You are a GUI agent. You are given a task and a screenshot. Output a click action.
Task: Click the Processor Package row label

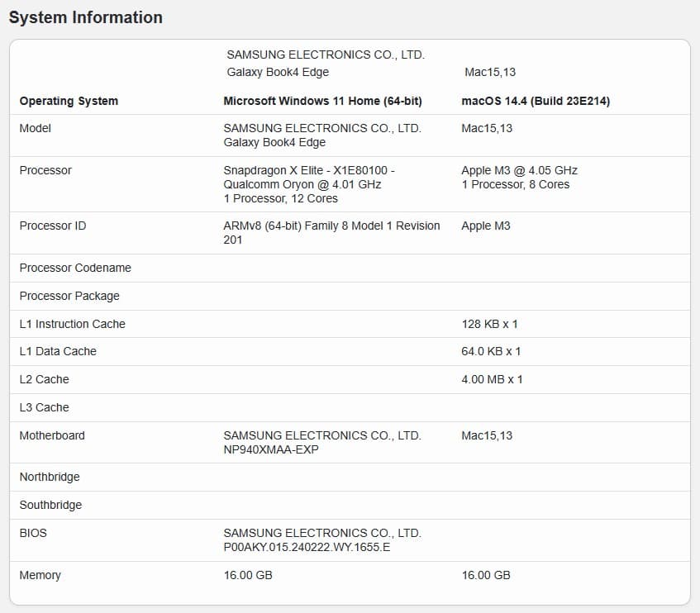tap(69, 296)
